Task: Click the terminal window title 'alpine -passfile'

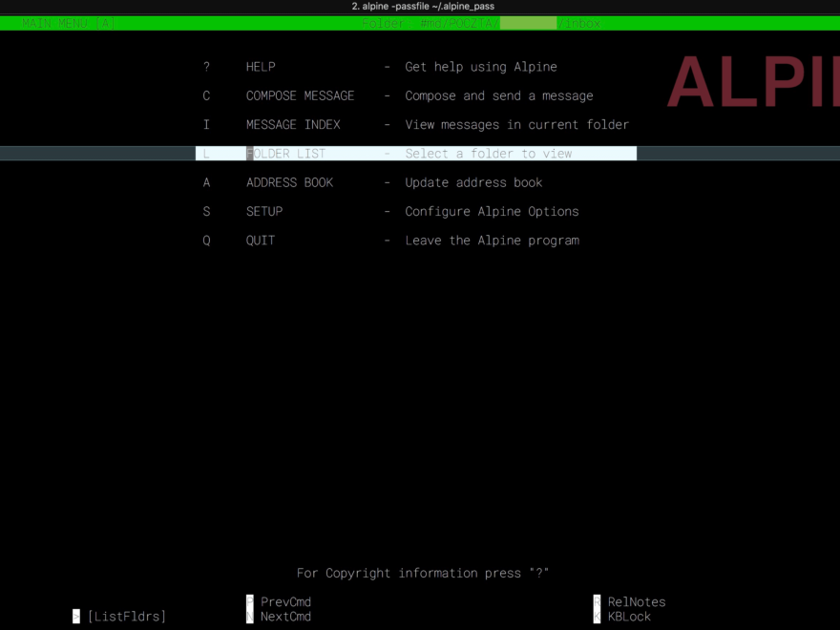Action: (423, 7)
